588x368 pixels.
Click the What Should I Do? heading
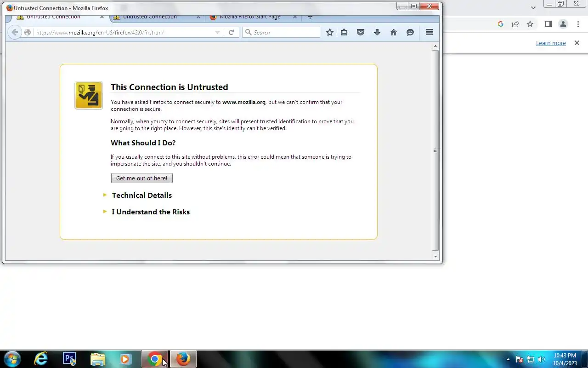coord(143,143)
